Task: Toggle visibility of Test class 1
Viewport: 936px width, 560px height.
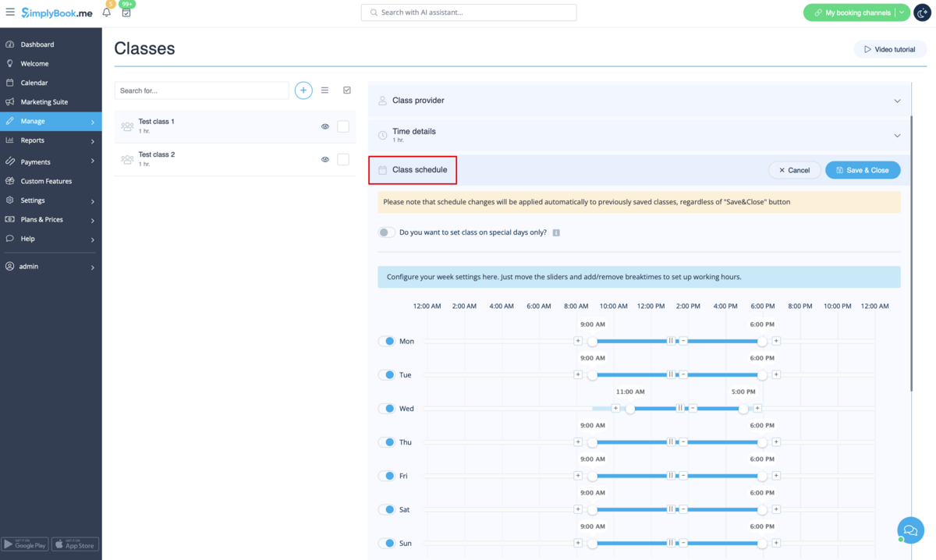Action: click(x=325, y=126)
